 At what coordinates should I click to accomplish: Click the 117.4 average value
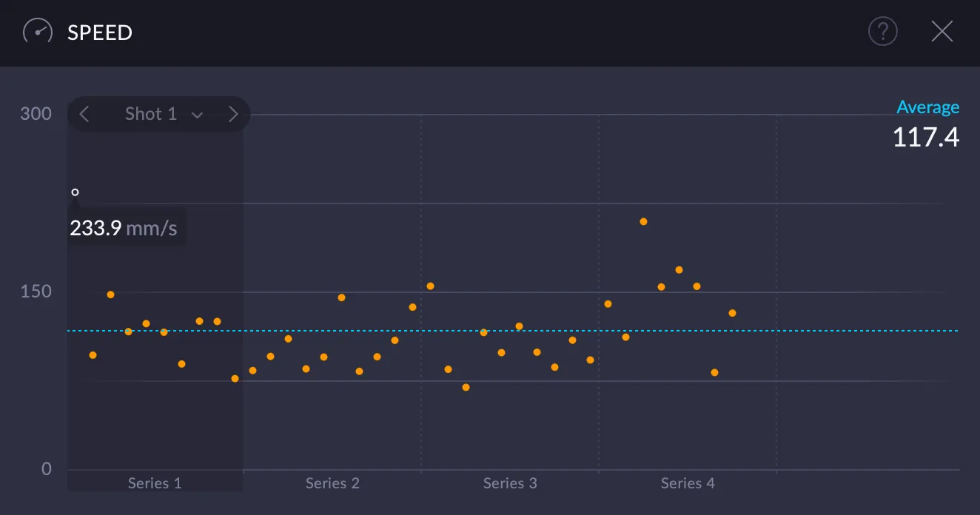pos(925,137)
